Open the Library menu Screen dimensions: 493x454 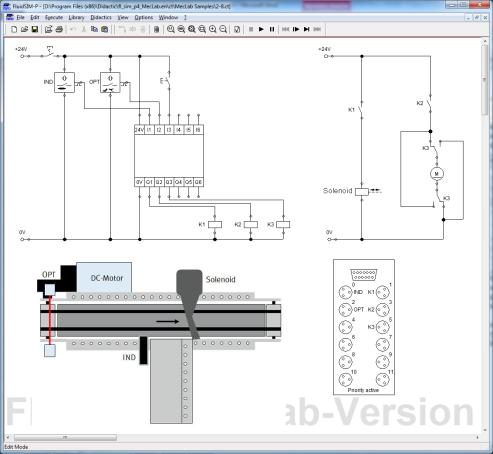click(x=76, y=17)
